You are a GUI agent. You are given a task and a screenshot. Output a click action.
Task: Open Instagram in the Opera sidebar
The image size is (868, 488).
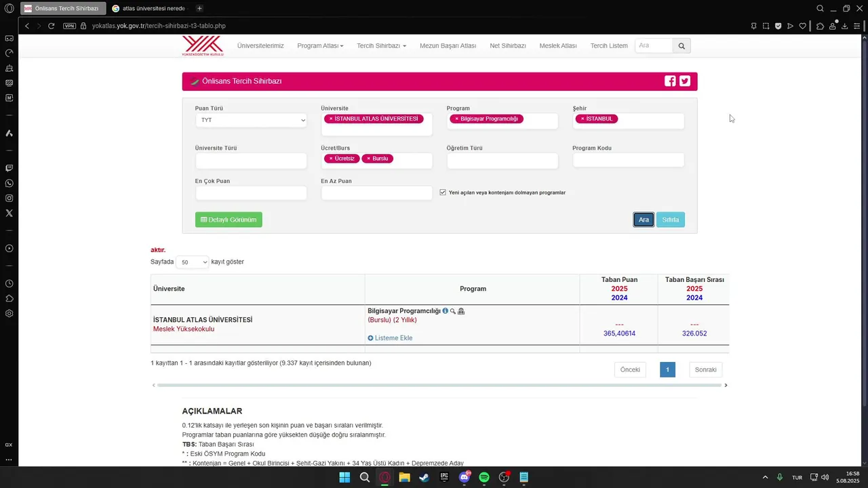(9, 198)
